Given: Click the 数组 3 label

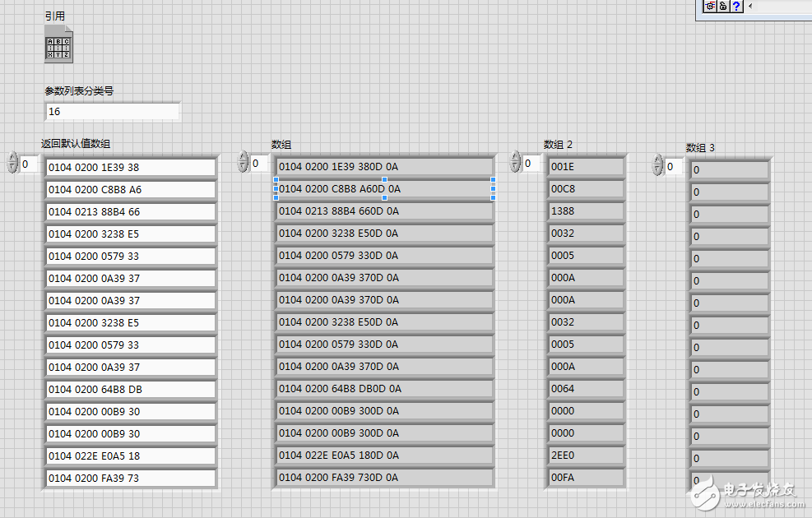Looking at the screenshot, I should click(700, 147).
